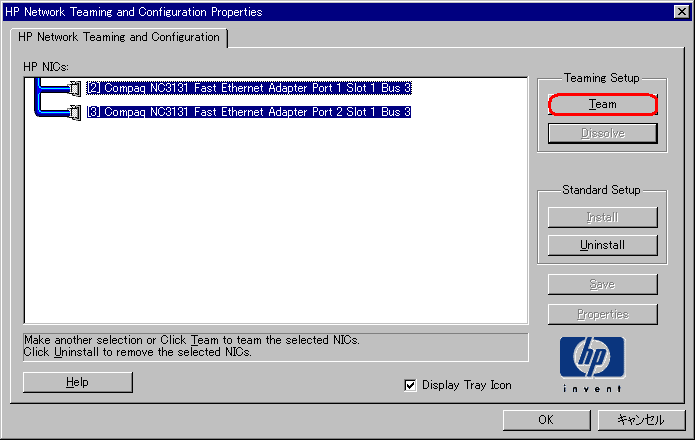
Task: Click the Team button
Action: 602,105
